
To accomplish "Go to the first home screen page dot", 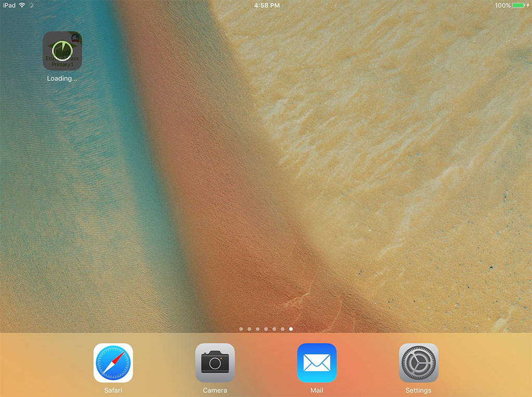I will pyautogui.click(x=241, y=329).
